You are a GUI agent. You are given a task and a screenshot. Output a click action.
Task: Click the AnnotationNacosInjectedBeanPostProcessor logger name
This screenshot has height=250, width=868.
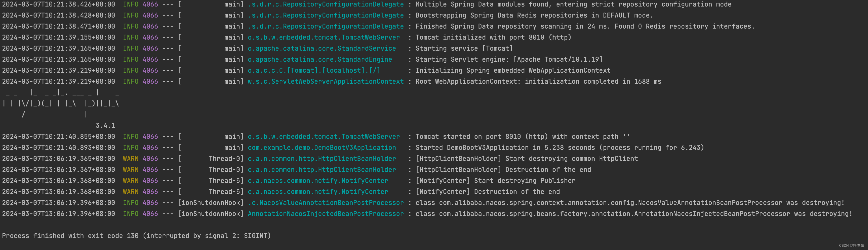pos(325,214)
